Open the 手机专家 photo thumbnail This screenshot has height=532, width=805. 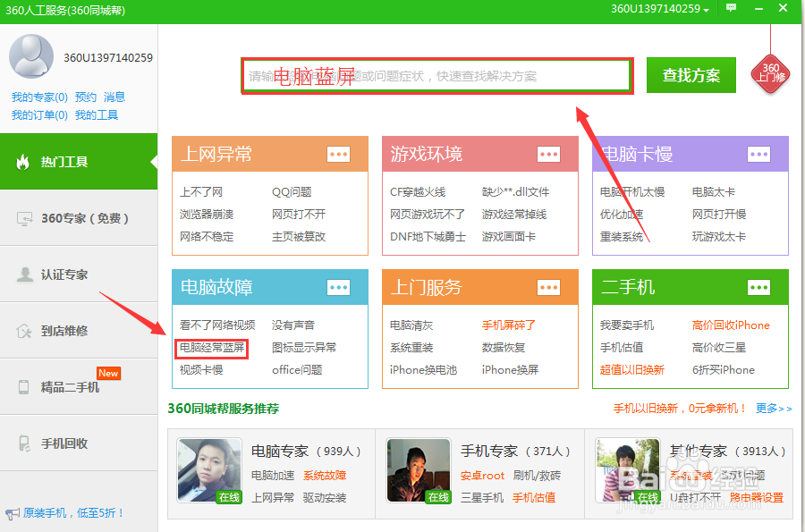coord(419,470)
